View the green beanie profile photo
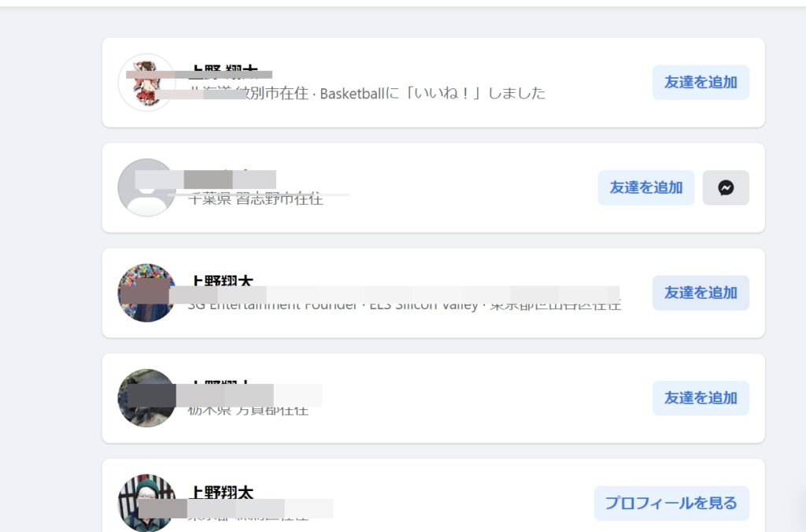The width and height of the screenshot is (806, 532). pyautogui.click(x=146, y=503)
